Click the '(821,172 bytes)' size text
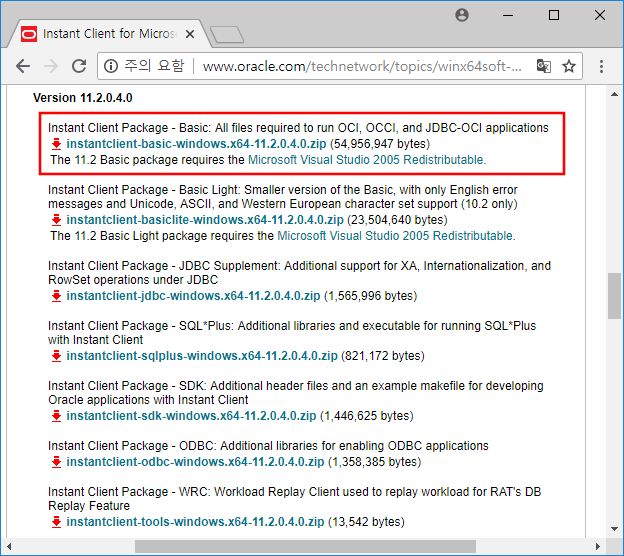The width and height of the screenshot is (624, 556). click(x=383, y=356)
